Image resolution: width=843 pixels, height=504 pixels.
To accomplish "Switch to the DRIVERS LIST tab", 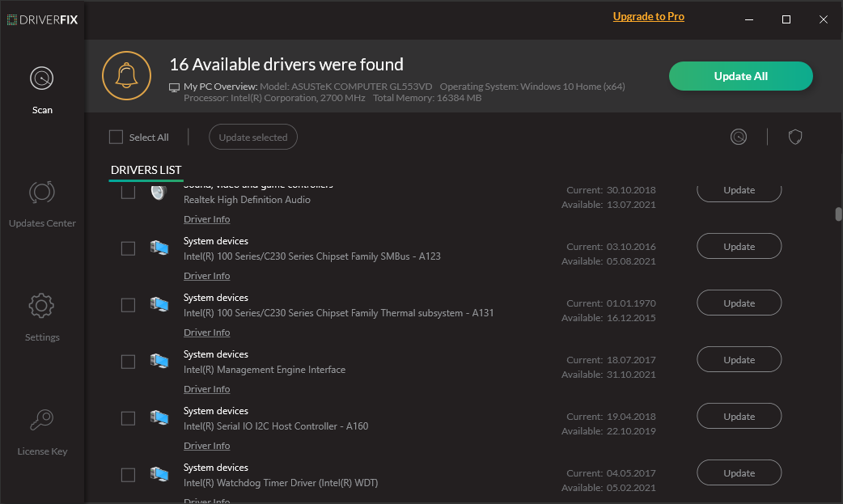I will (x=146, y=170).
